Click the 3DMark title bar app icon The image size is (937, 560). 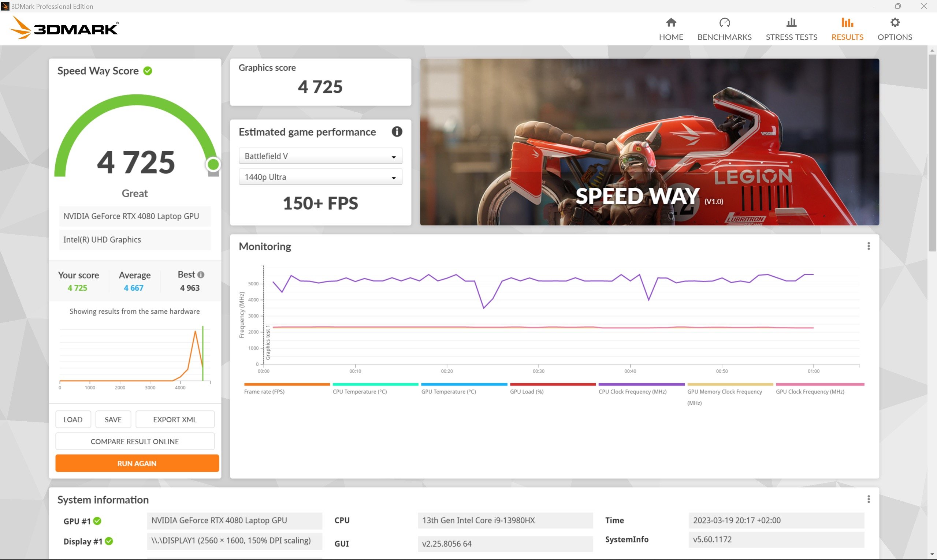tap(5, 6)
